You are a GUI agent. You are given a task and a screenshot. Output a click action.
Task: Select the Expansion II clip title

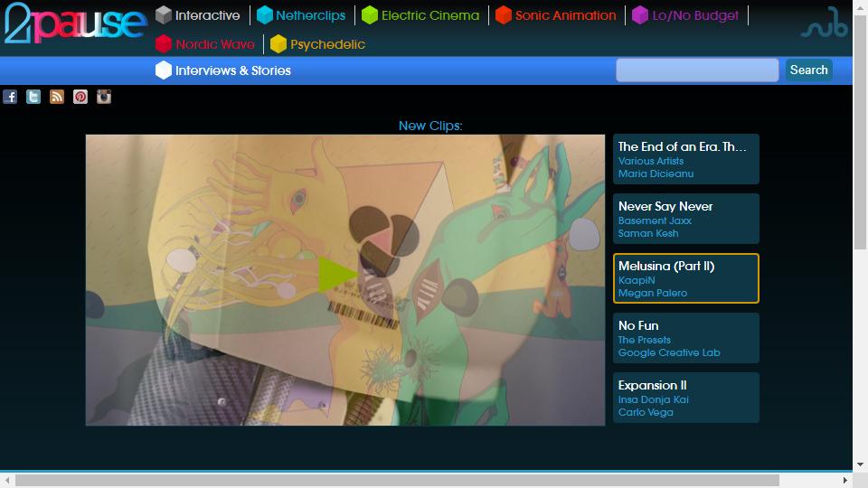pos(652,386)
